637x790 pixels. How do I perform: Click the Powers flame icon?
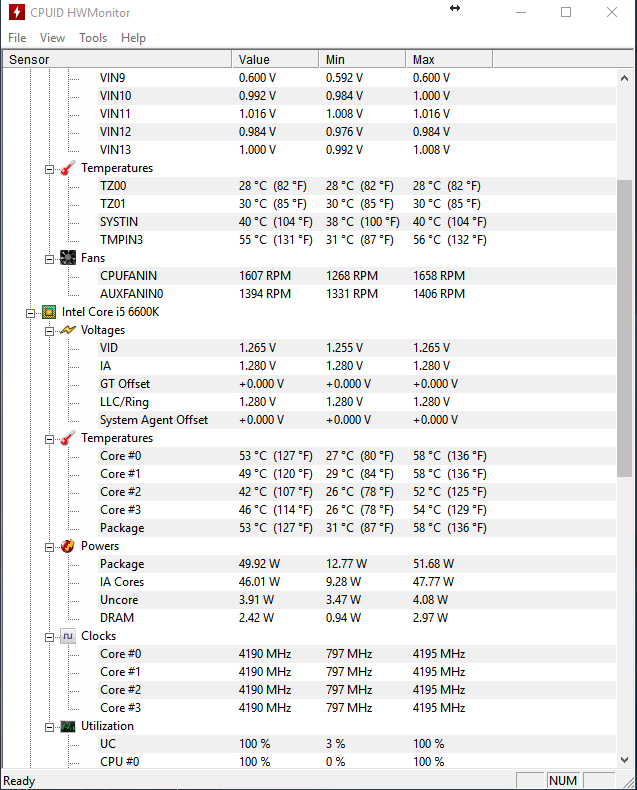point(68,546)
